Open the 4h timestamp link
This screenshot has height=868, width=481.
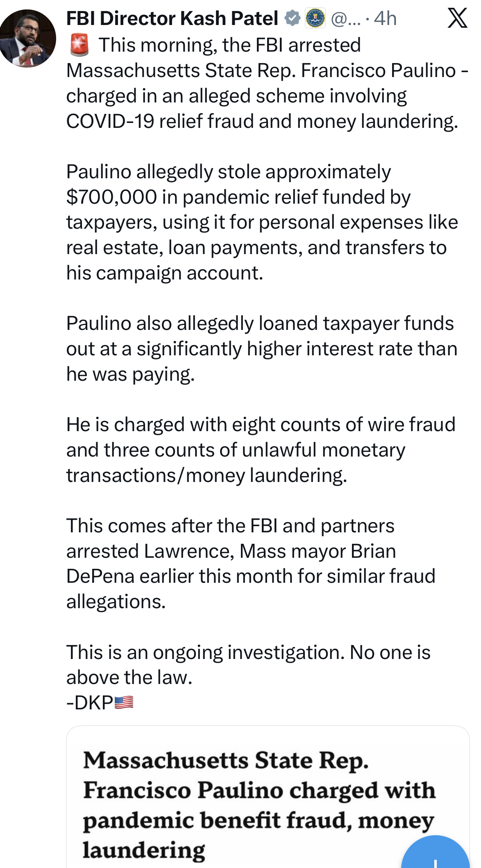click(385, 19)
